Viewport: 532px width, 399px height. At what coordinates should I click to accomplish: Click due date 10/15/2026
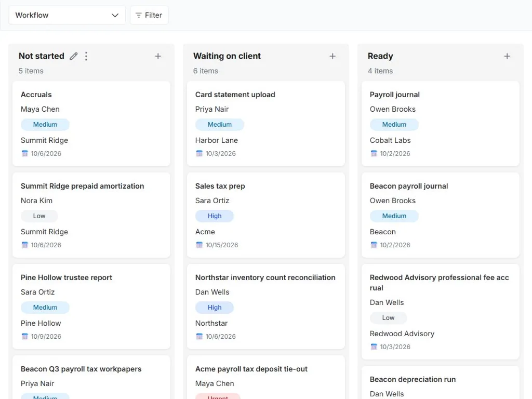click(222, 245)
